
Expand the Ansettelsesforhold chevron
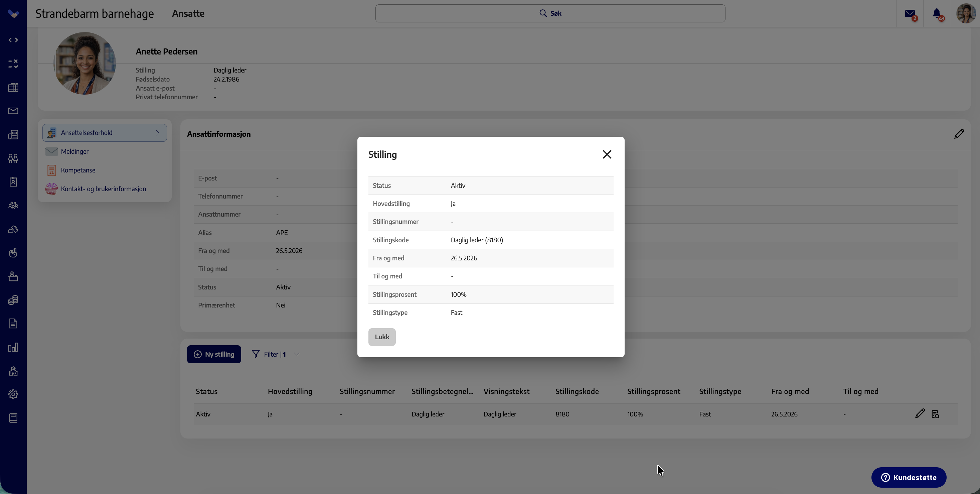click(158, 133)
